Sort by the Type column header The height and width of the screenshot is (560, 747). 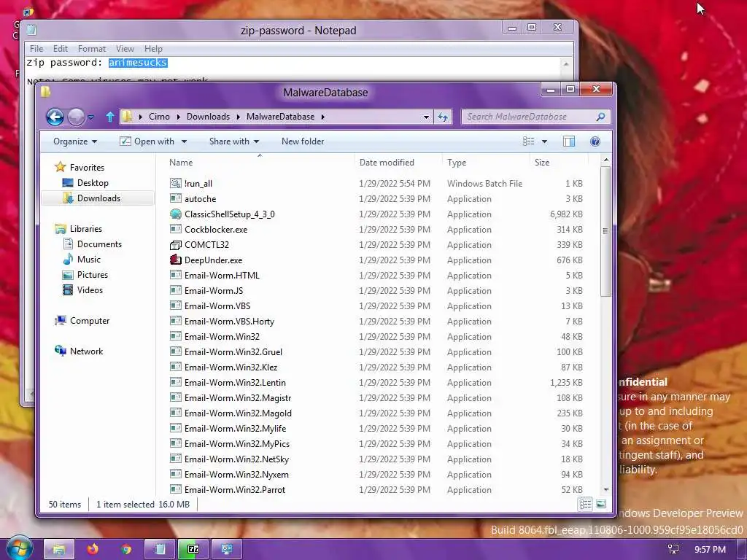[x=457, y=163]
